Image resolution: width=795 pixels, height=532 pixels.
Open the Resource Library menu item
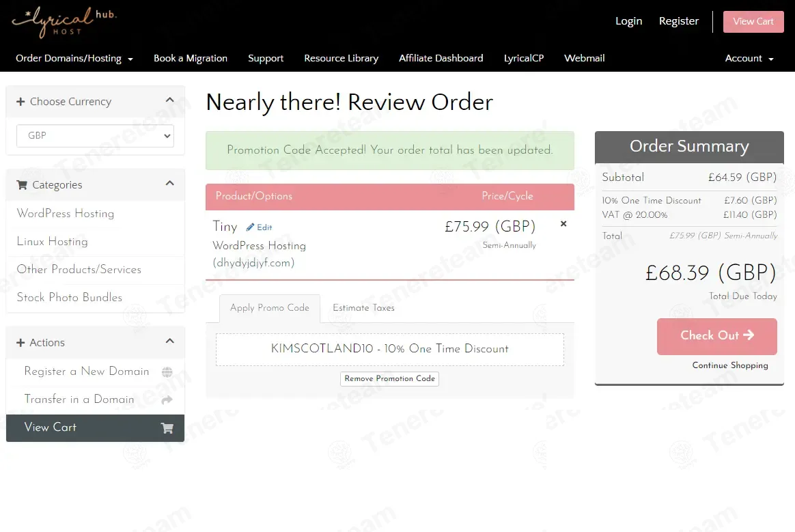[x=341, y=58]
